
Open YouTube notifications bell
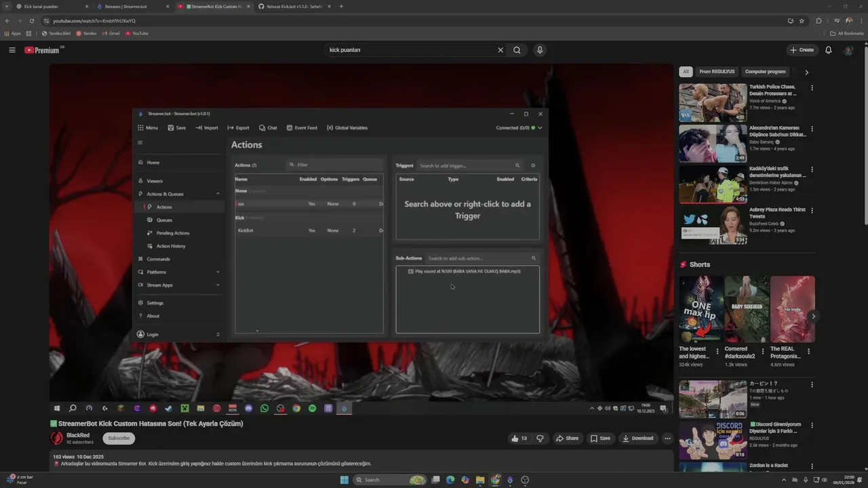point(828,50)
